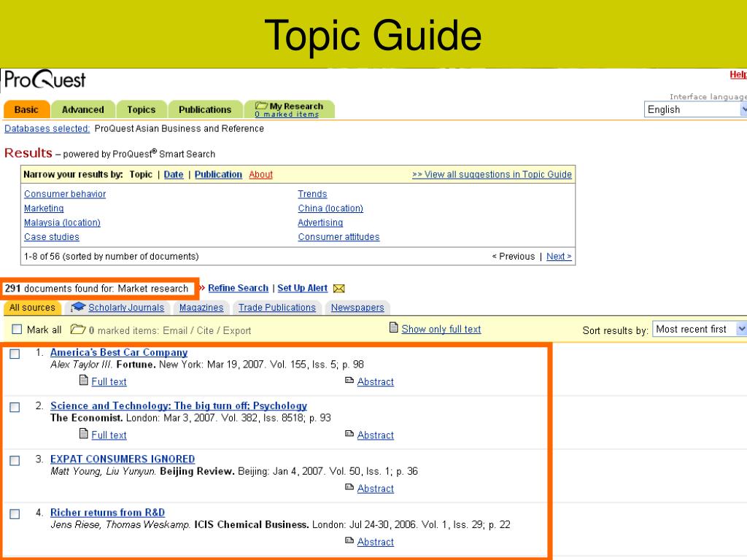Narrow results by Publication
This screenshot has width=747, height=560.
point(218,174)
